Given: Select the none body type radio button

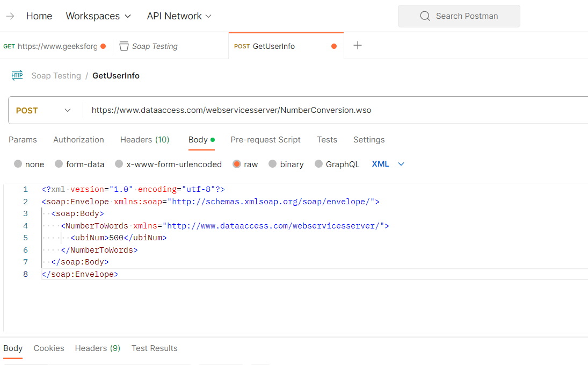Looking at the screenshot, I should (x=18, y=164).
